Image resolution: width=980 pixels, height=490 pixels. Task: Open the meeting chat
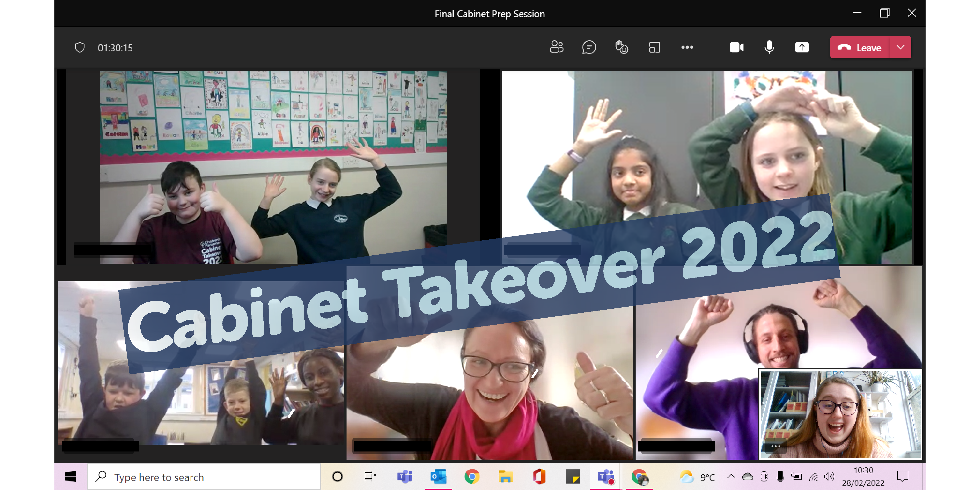pyautogui.click(x=589, y=48)
